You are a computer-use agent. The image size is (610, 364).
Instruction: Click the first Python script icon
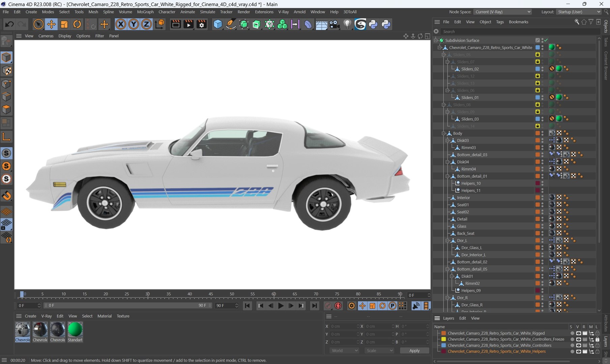click(373, 24)
